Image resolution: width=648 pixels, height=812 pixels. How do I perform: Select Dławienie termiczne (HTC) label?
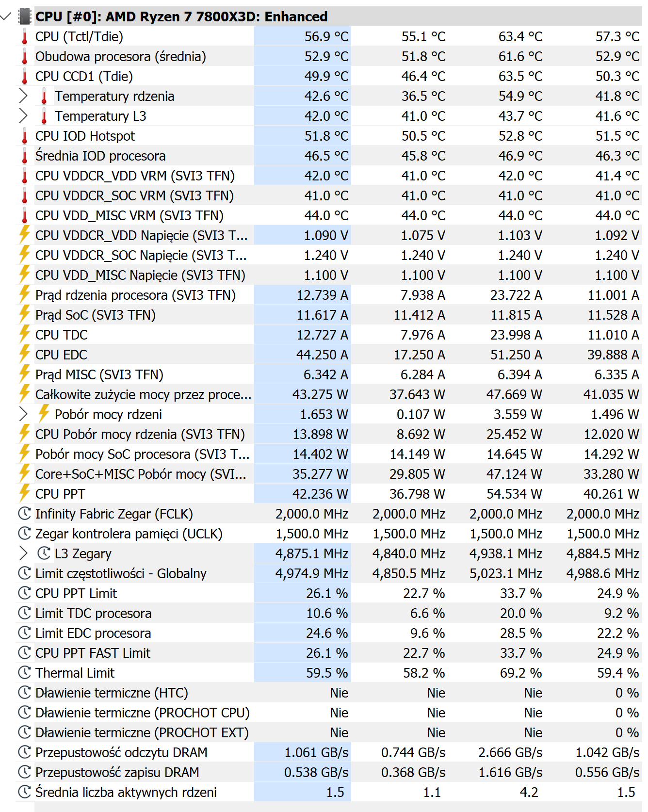click(x=112, y=693)
